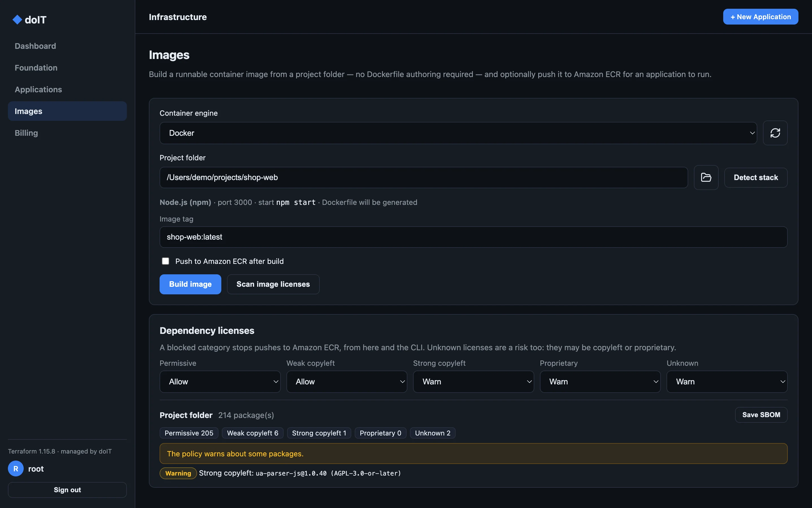
Task: Click the Dependency licenses heading
Action: click(207, 330)
